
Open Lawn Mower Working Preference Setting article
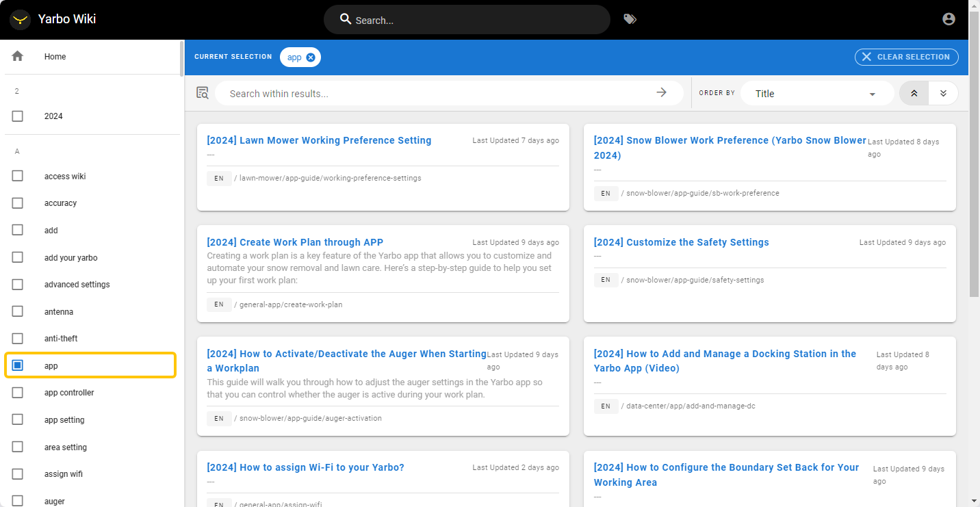point(319,140)
